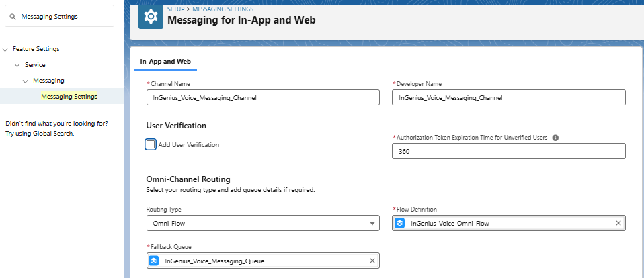Click the search magnifier icon in Quick Find
This screenshot has height=278, width=644.
point(13,17)
